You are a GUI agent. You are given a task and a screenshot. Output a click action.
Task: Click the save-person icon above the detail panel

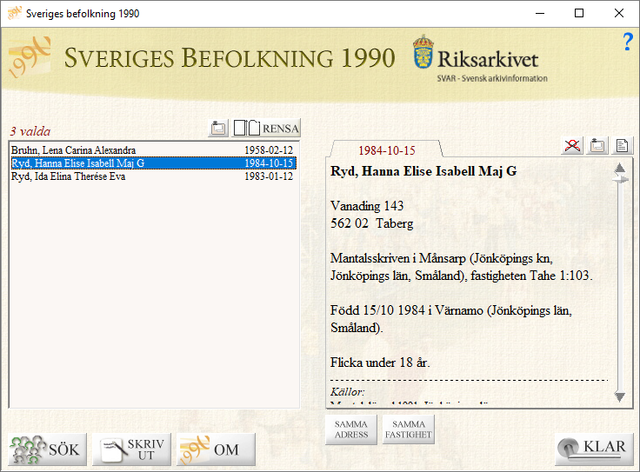[598, 146]
